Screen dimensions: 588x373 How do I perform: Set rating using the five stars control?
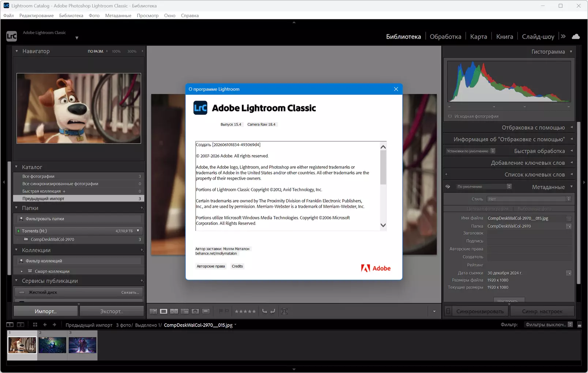tap(245, 312)
